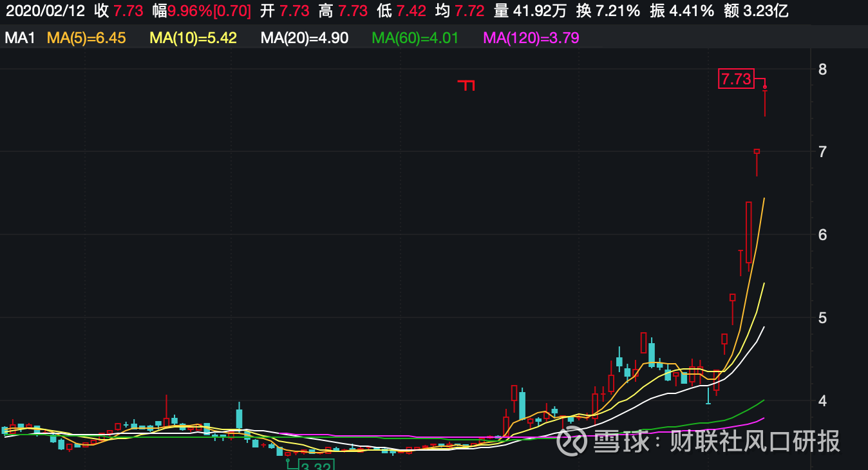This screenshot has height=470, width=868.
Task: Click the 量 41.92万 volume value
Action: point(531,10)
